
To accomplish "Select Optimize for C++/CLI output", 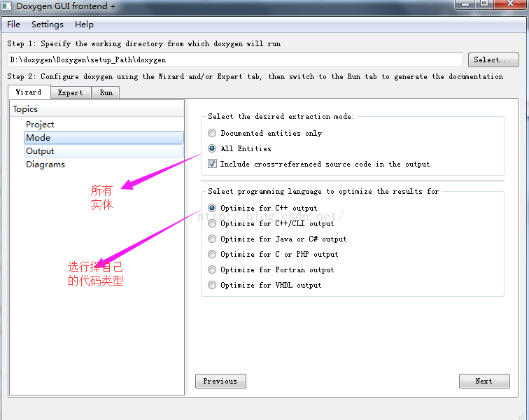I will (271, 223).
